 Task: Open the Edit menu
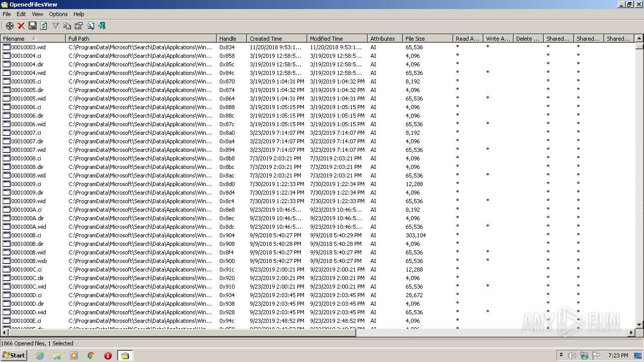point(21,14)
